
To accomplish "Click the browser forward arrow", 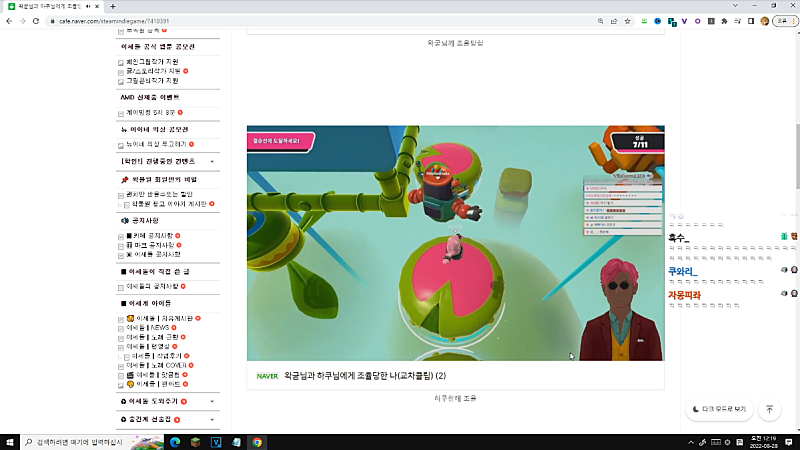I will point(22,21).
